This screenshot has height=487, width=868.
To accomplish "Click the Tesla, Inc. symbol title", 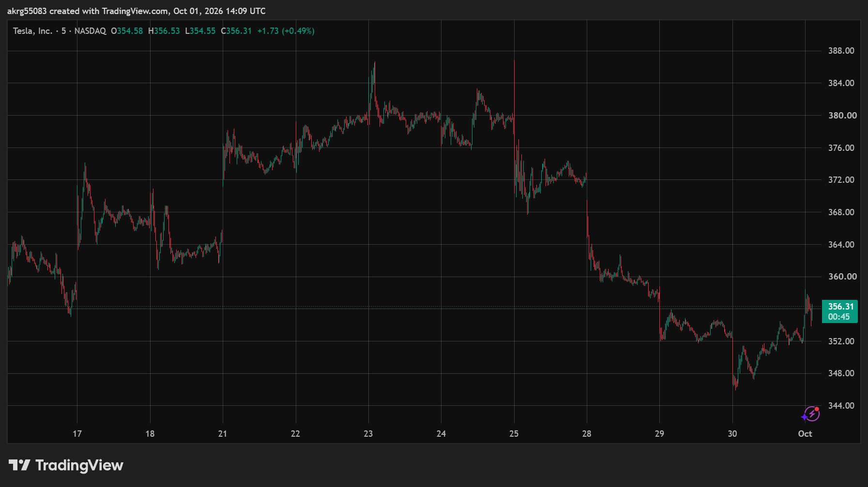I will tap(32, 31).
